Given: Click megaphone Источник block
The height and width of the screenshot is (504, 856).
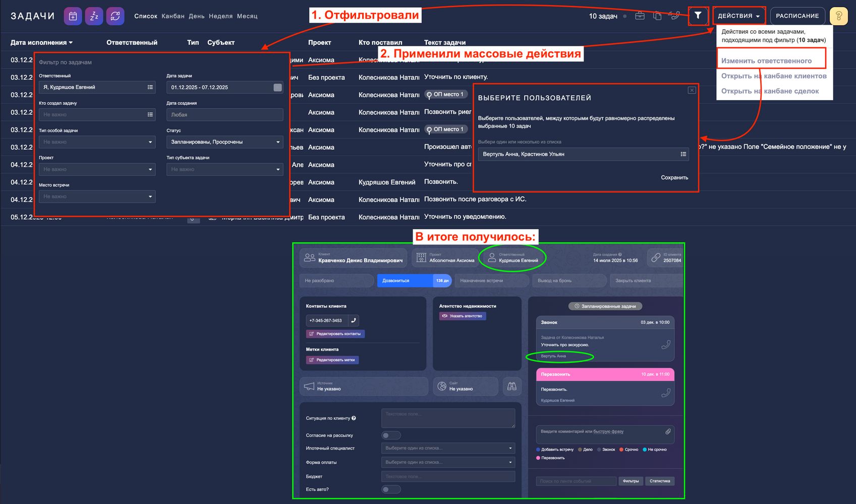Looking at the screenshot, I should [364, 386].
